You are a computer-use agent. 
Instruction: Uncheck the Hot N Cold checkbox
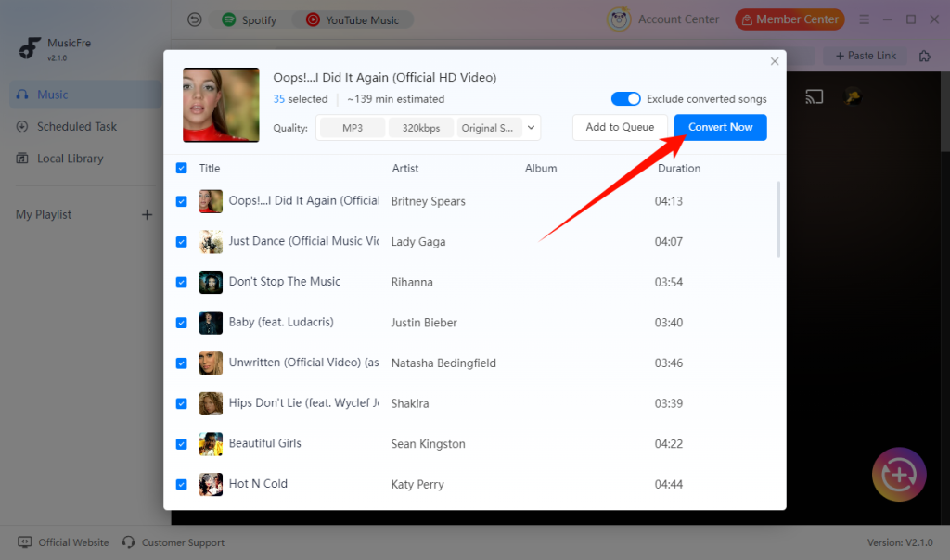coord(181,484)
